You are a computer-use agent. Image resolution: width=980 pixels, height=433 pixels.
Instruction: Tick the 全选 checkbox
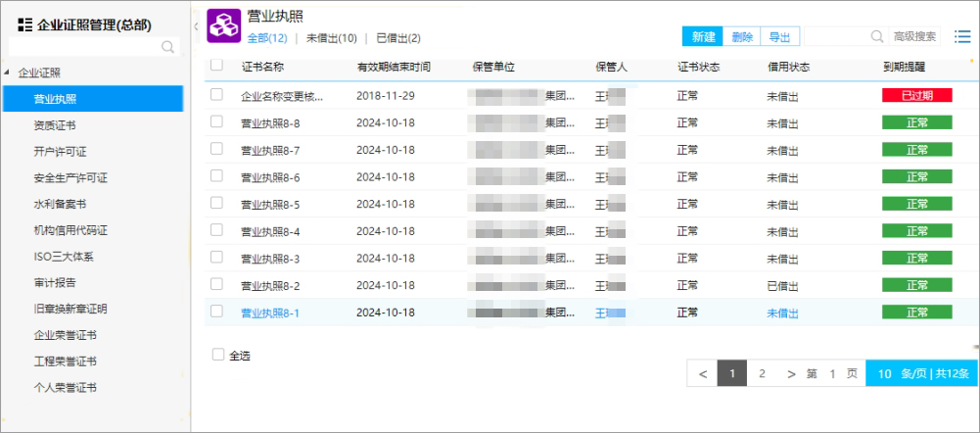(217, 355)
